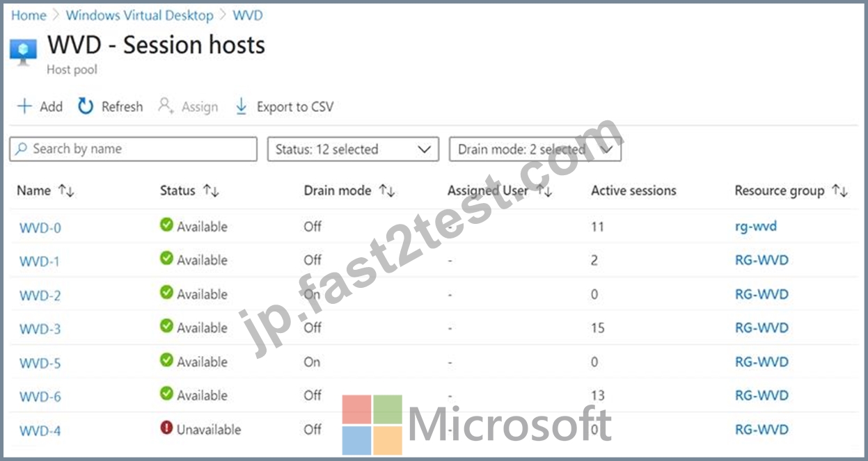This screenshot has height=461, width=868.
Task: Open the Status: 12 selected dropdown
Action: [353, 149]
